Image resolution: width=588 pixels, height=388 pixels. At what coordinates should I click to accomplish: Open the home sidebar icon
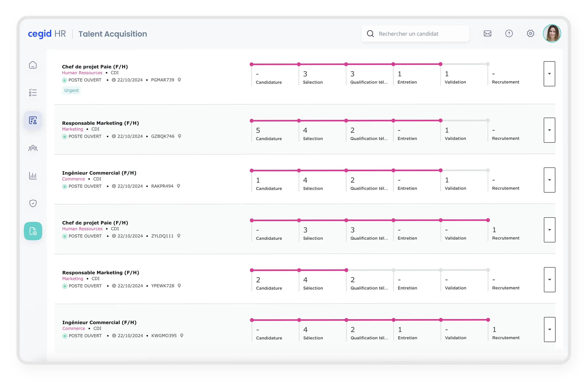coord(33,65)
